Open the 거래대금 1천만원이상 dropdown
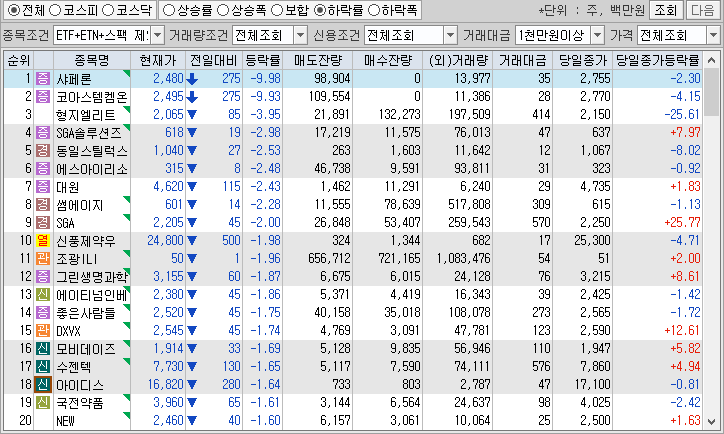The height and width of the screenshot is (434, 724). (x=597, y=35)
